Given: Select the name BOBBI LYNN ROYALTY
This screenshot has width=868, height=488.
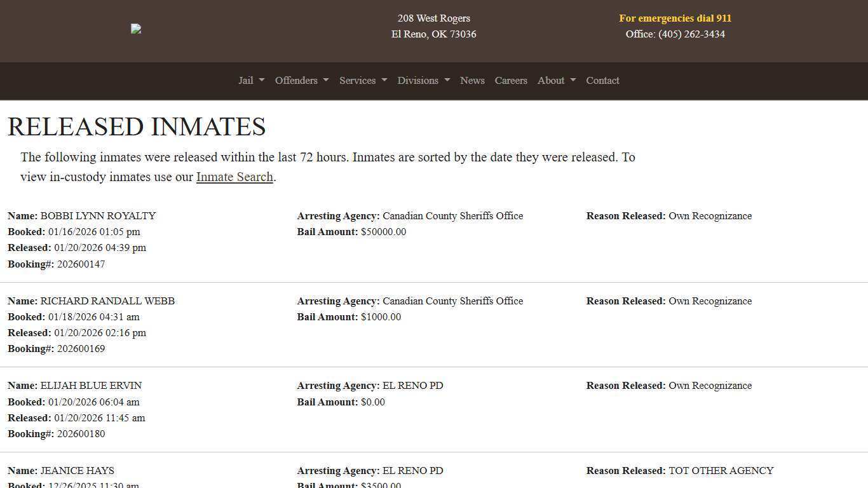Looking at the screenshot, I should pyautogui.click(x=98, y=216).
